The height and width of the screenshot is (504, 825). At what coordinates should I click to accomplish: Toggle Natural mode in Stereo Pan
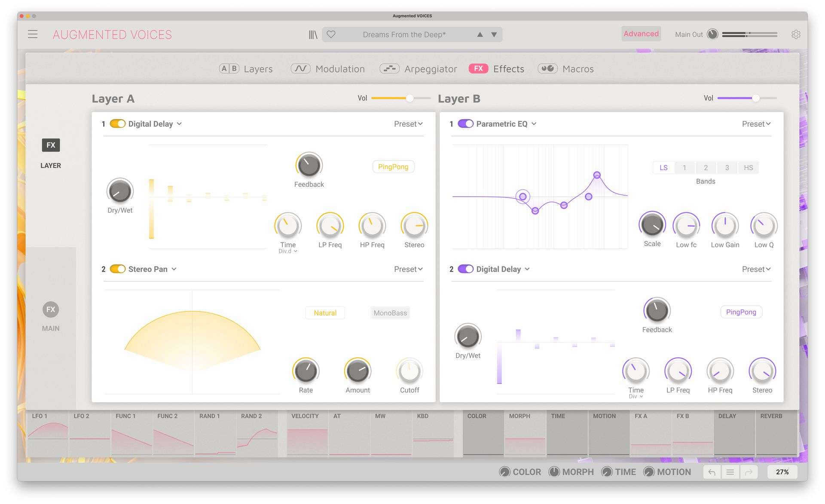pyautogui.click(x=325, y=313)
